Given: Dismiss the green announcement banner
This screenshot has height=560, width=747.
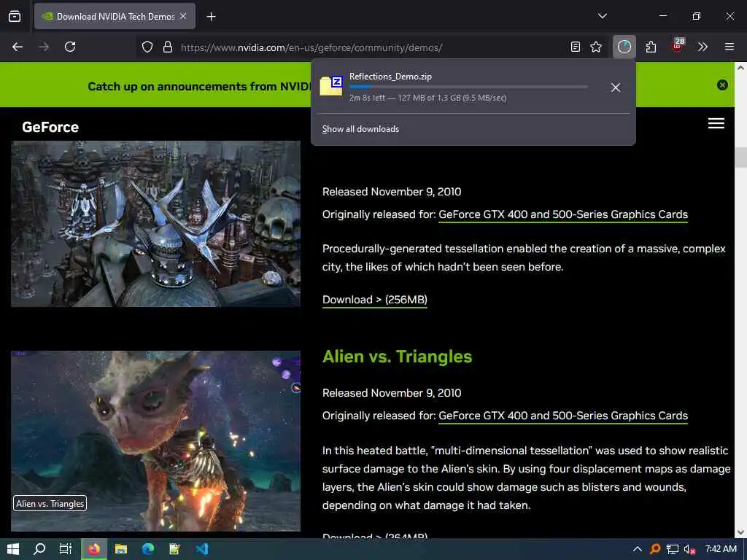Looking at the screenshot, I should [x=722, y=85].
